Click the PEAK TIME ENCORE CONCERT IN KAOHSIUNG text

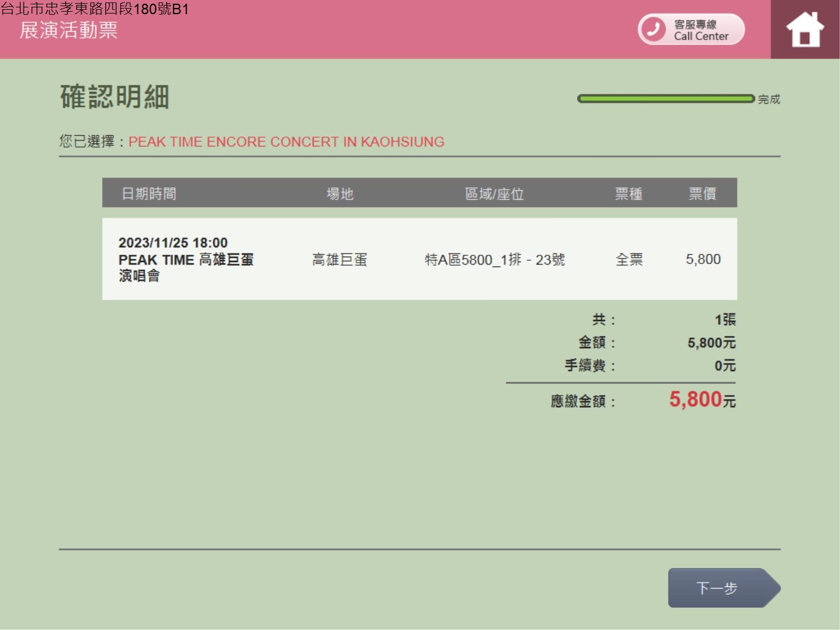pyautogui.click(x=286, y=142)
